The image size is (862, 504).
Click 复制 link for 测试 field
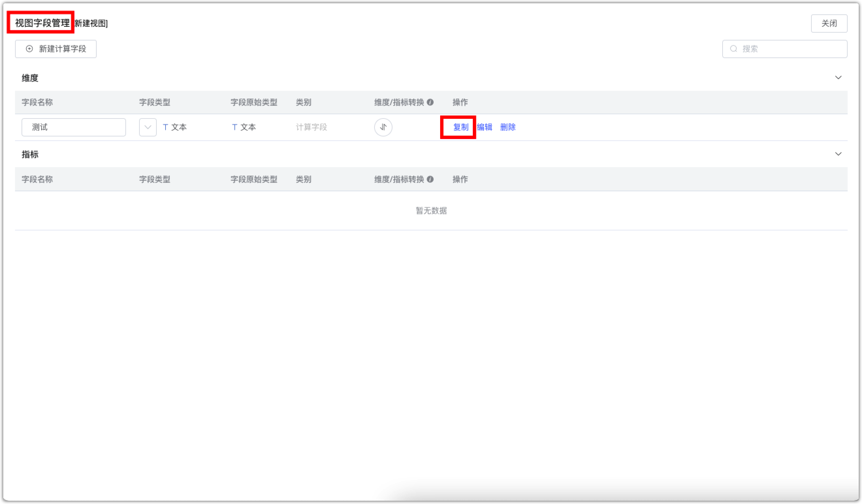click(460, 127)
